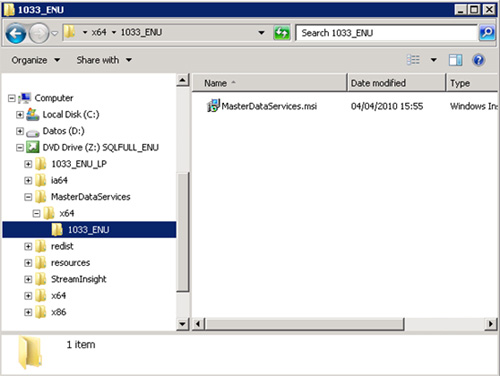Screen dimensions: 500x376
Task: Toggle the preview pane button
Action: point(455,60)
